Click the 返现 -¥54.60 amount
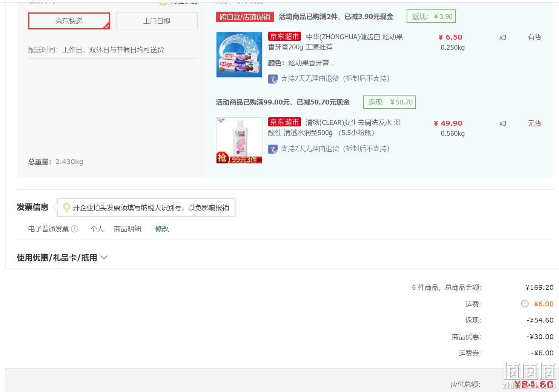 (x=540, y=320)
